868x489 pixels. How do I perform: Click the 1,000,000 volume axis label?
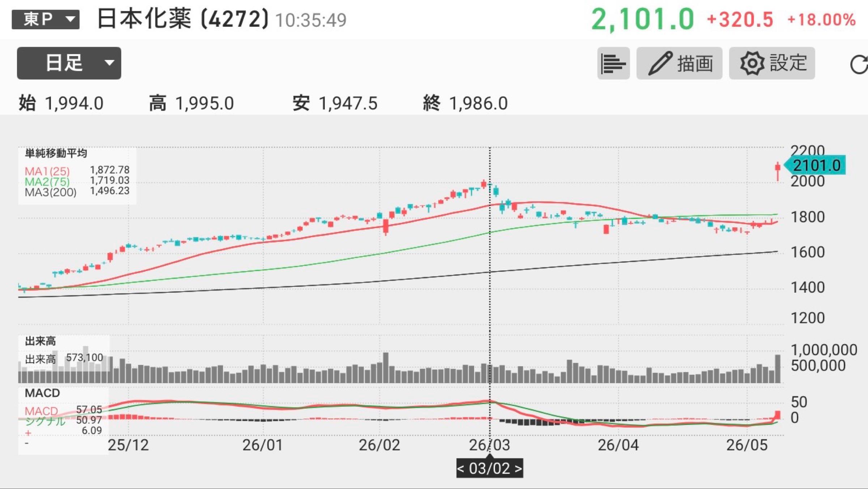[x=824, y=350]
